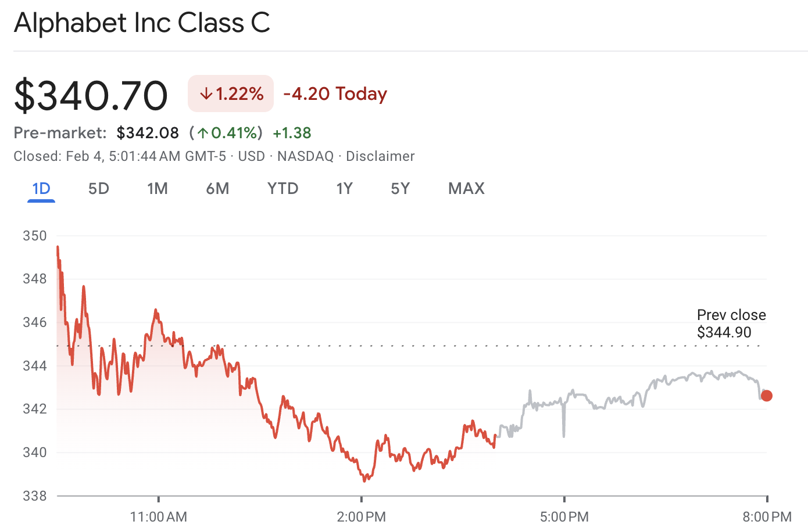
Task: Open the 5Y view
Action: pos(400,188)
